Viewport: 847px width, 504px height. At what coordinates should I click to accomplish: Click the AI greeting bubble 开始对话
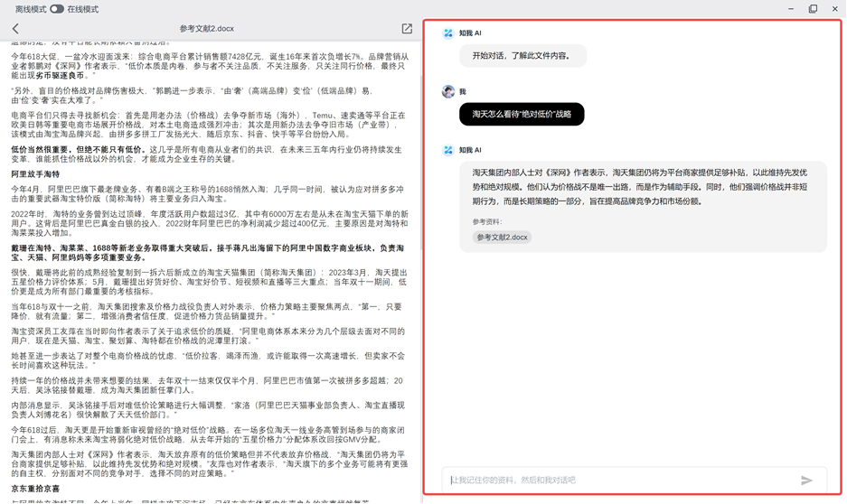click(x=521, y=56)
